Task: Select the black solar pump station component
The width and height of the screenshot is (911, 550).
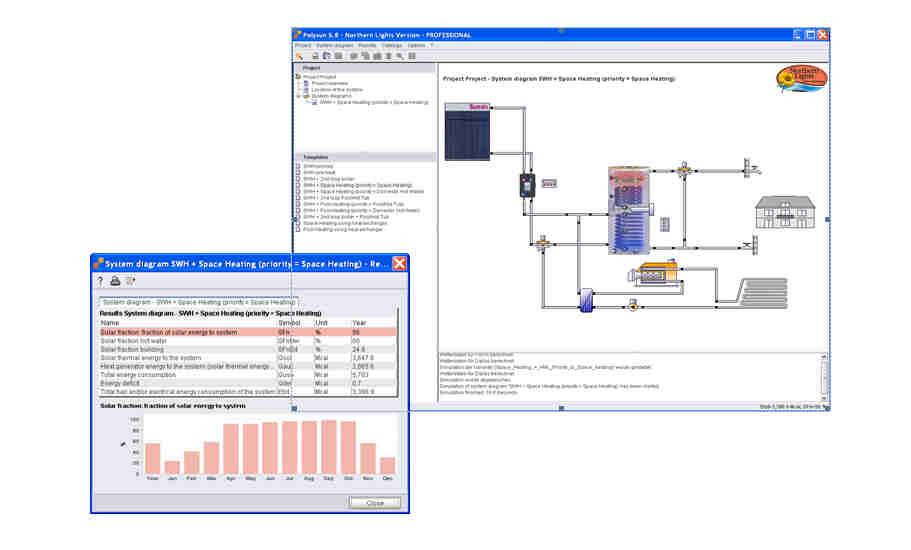Action: point(527,185)
